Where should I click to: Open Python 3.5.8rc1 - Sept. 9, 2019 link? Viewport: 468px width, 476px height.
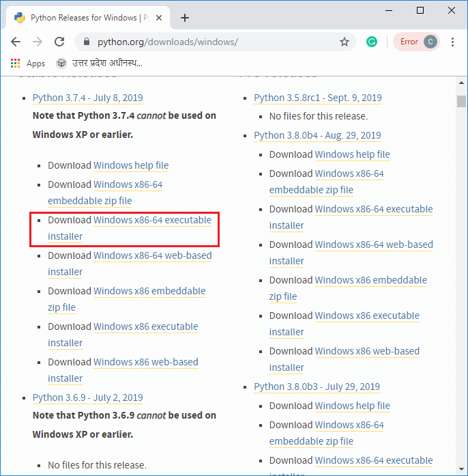(x=318, y=98)
